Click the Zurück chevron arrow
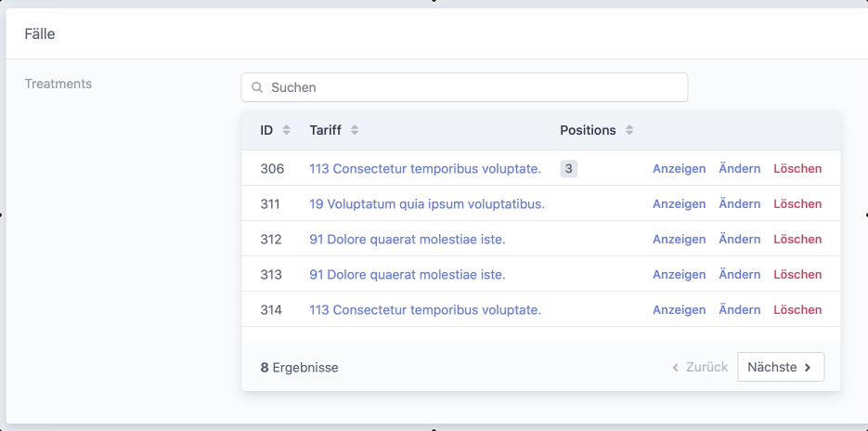The height and width of the screenshot is (431, 868). [x=676, y=367]
